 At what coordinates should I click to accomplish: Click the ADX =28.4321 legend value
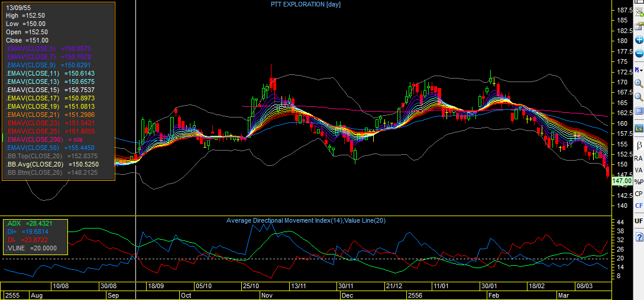(28, 223)
